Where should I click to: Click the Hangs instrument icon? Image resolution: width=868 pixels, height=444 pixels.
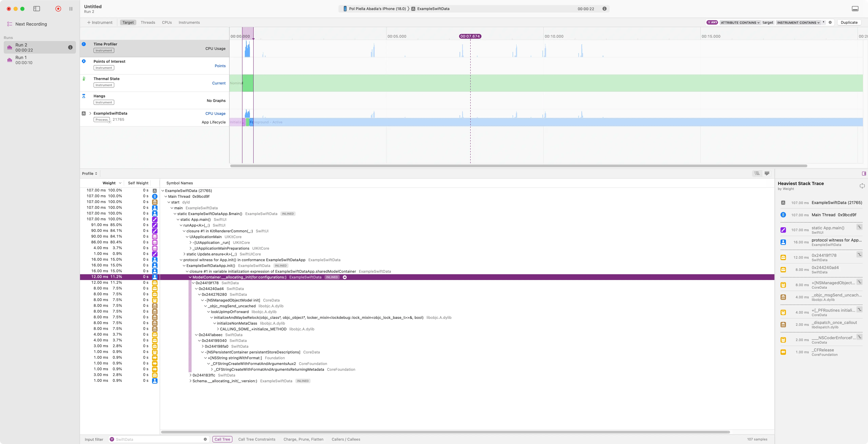[x=84, y=96]
